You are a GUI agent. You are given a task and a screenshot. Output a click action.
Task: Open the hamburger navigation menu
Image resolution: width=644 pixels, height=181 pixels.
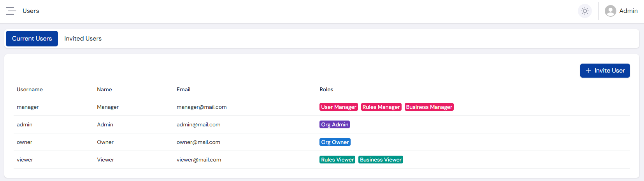(x=11, y=11)
